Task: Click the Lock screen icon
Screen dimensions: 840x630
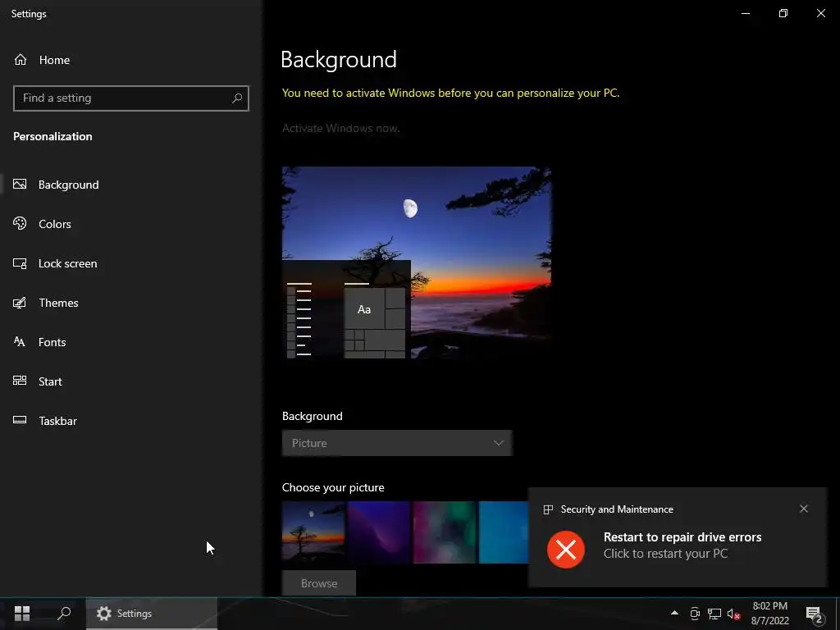Action: pos(20,263)
